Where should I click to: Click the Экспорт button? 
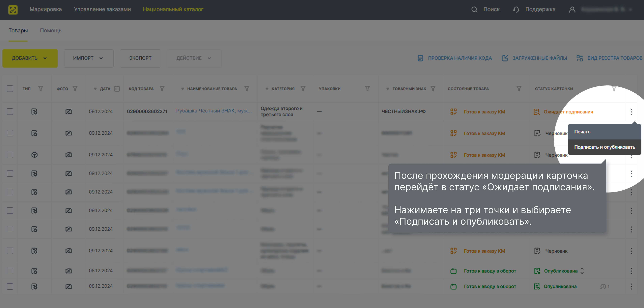click(140, 58)
